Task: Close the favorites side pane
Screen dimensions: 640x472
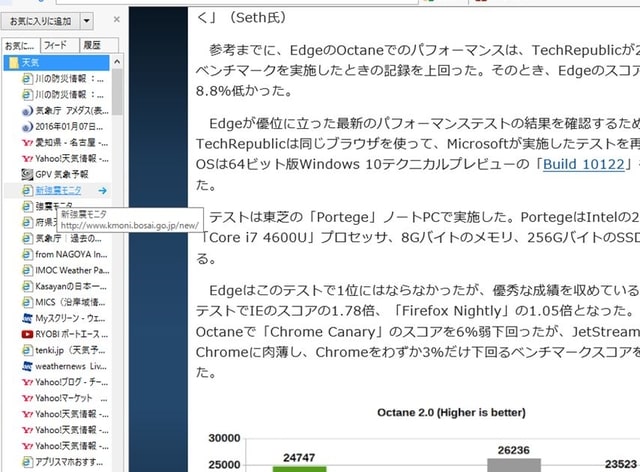Action: 116,19
